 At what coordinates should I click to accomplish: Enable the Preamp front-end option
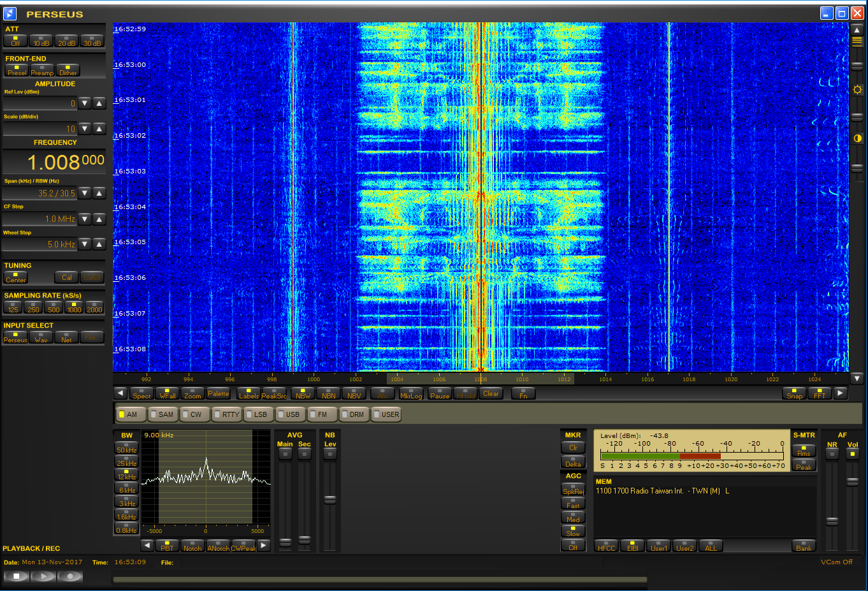click(42, 70)
